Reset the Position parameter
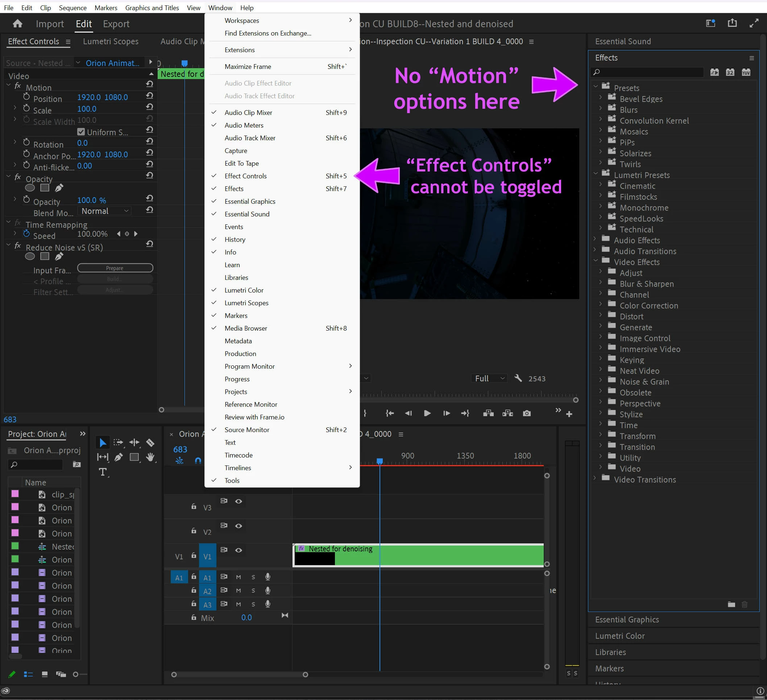The width and height of the screenshot is (767, 700). (x=149, y=95)
